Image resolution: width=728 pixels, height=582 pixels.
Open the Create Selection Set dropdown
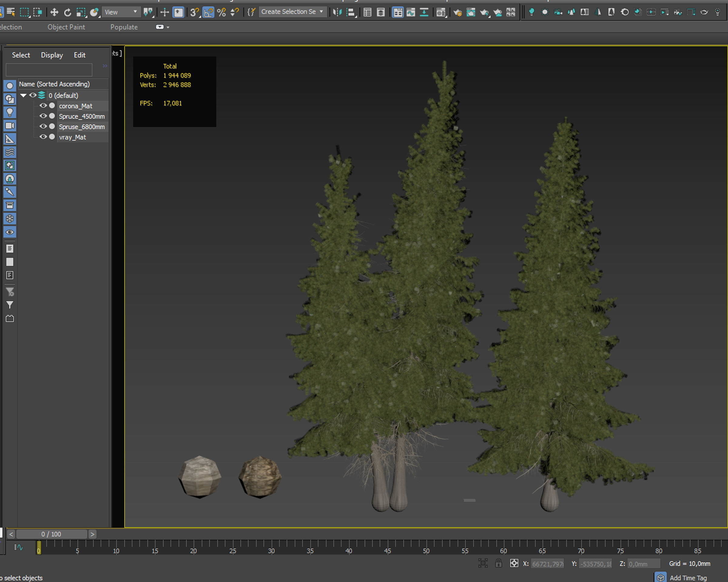(x=292, y=12)
